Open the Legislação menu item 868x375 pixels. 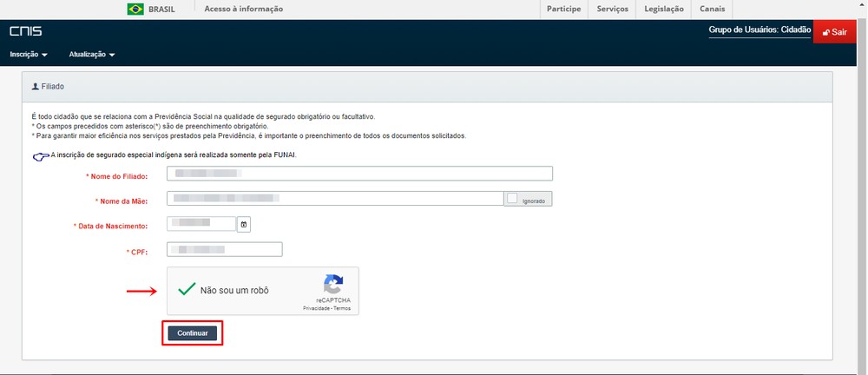pos(664,10)
